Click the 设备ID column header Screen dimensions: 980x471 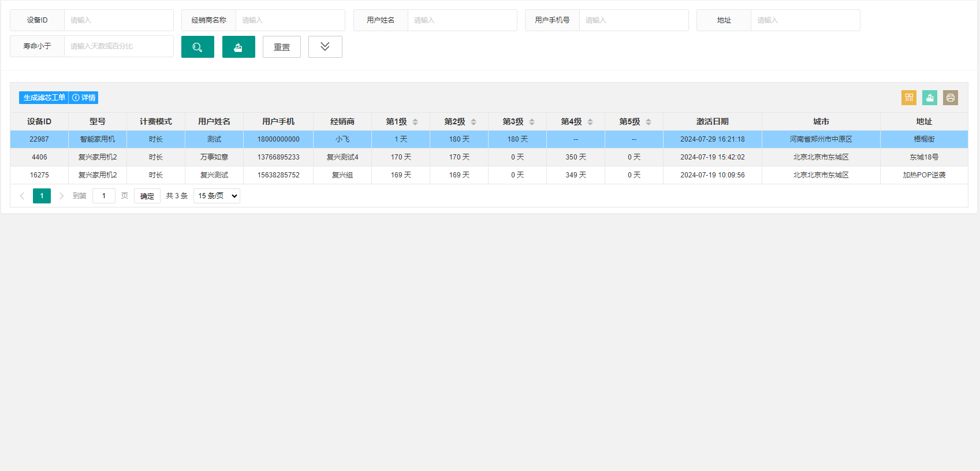click(x=39, y=121)
